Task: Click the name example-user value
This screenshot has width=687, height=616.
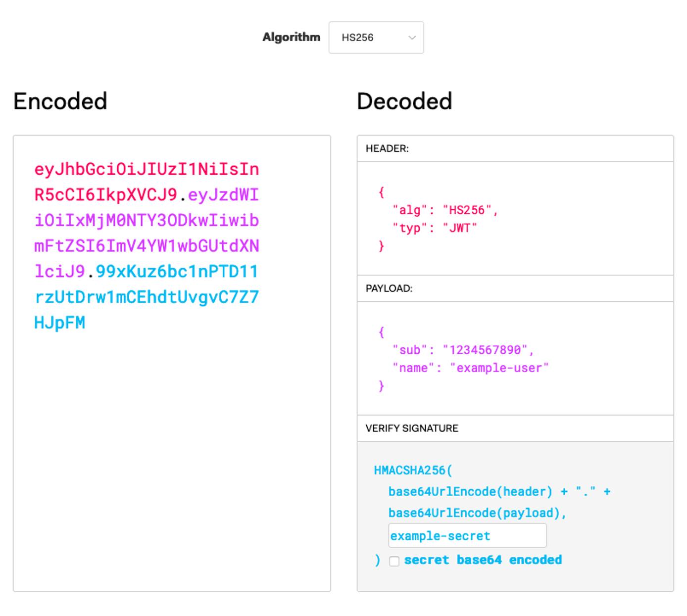Action: [x=500, y=367]
